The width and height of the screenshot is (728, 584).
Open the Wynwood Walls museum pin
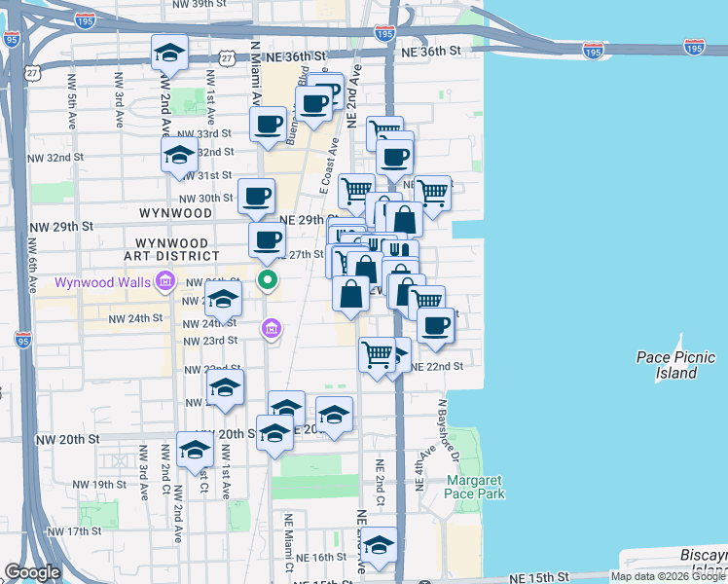(x=165, y=281)
